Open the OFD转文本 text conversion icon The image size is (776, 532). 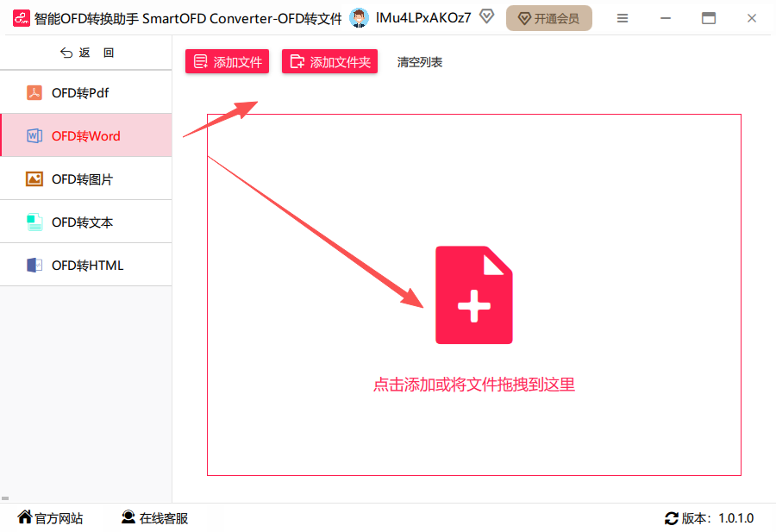34,222
